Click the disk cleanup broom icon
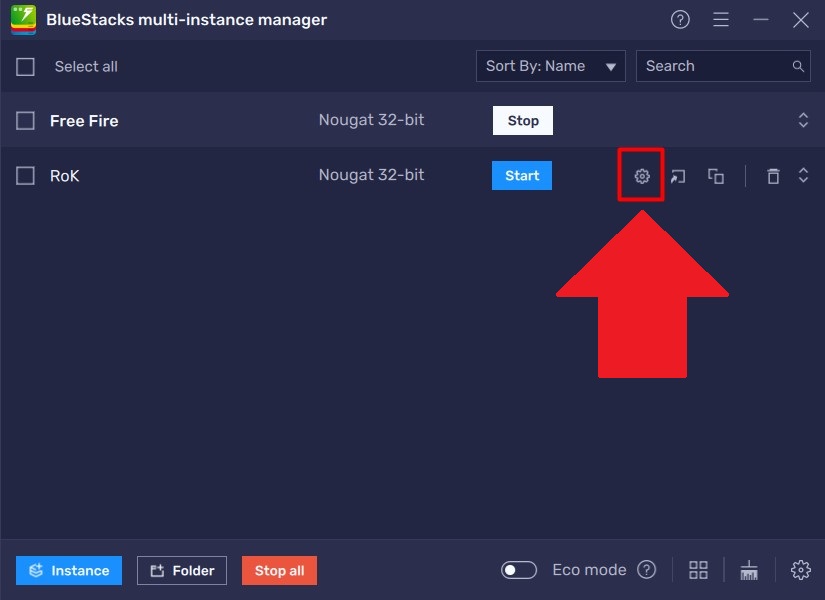The height and width of the screenshot is (600, 825). click(x=749, y=569)
